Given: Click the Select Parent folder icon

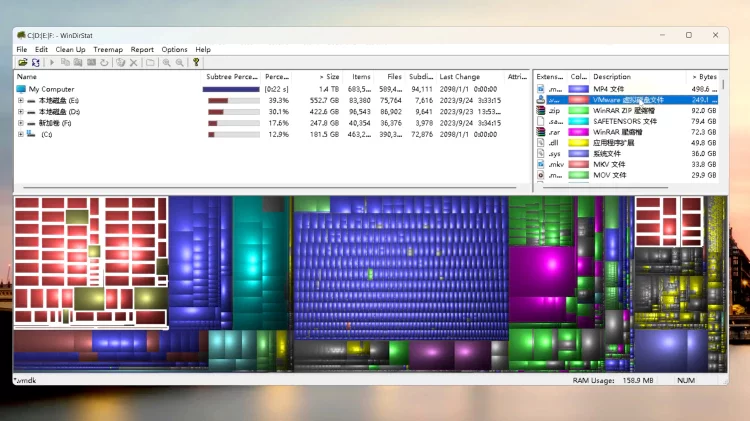Looking at the screenshot, I should tap(150, 62).
